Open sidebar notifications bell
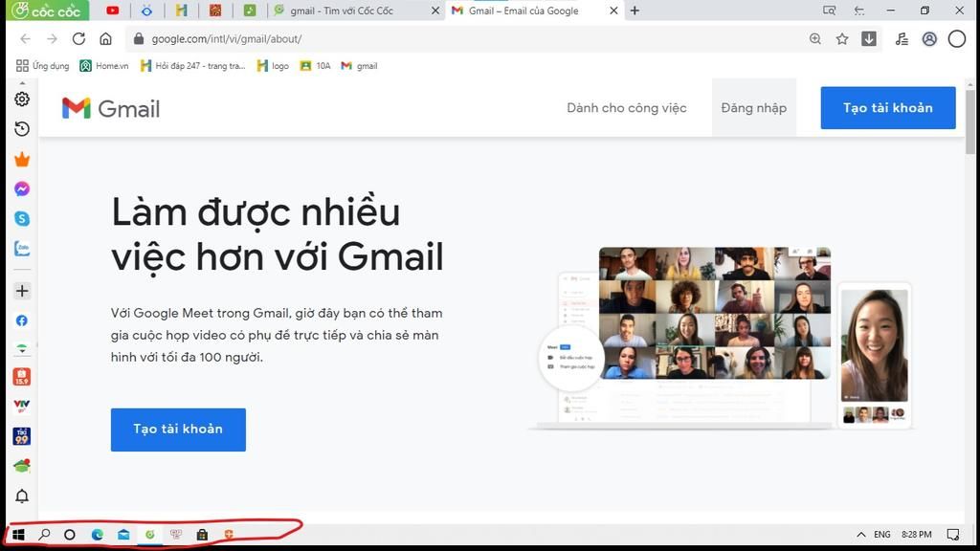980x551 pixels. click(22, 496)
